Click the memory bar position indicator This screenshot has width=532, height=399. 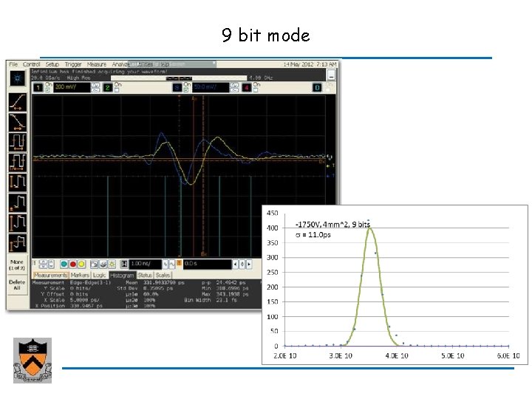pos(179,78)
